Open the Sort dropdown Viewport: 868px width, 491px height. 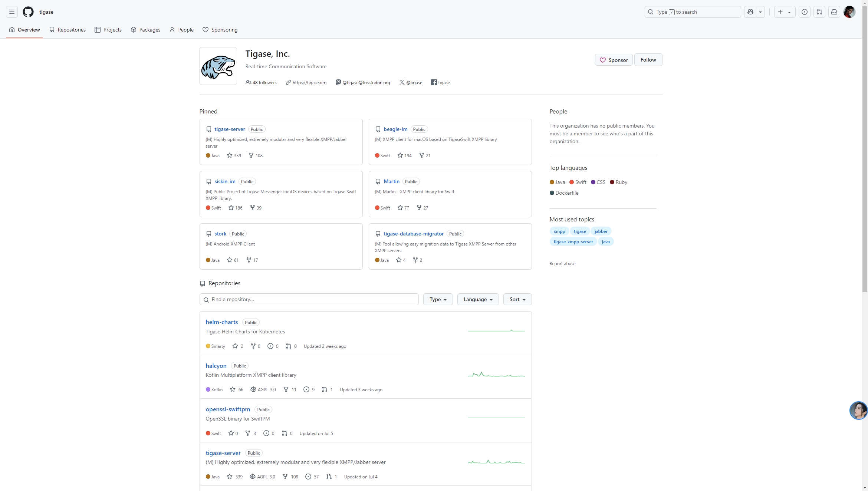517,299
